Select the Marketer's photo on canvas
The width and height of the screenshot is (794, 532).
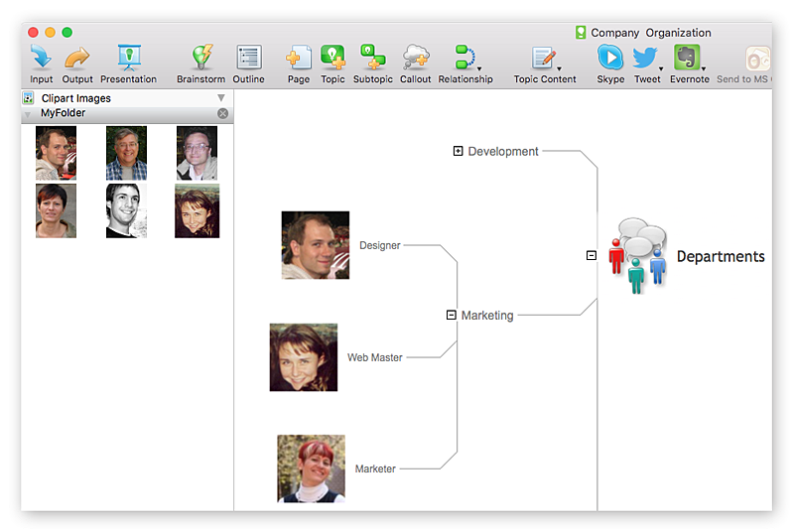[x=311, y=468]
